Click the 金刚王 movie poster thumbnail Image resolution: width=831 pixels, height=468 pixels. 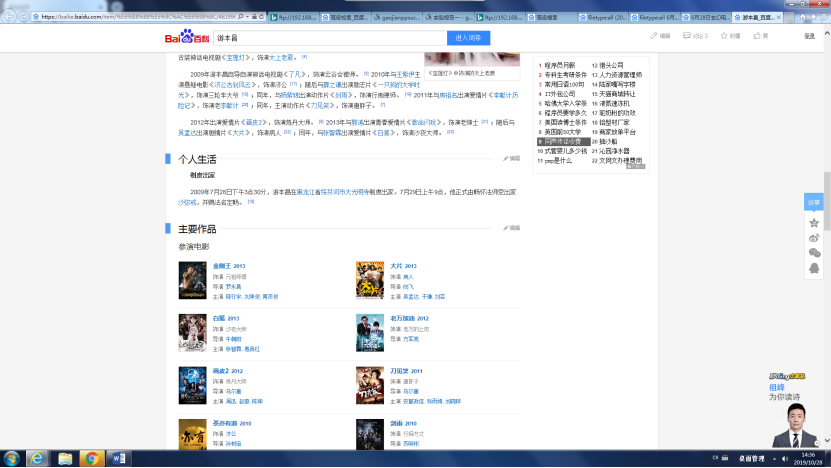point(192,280)
